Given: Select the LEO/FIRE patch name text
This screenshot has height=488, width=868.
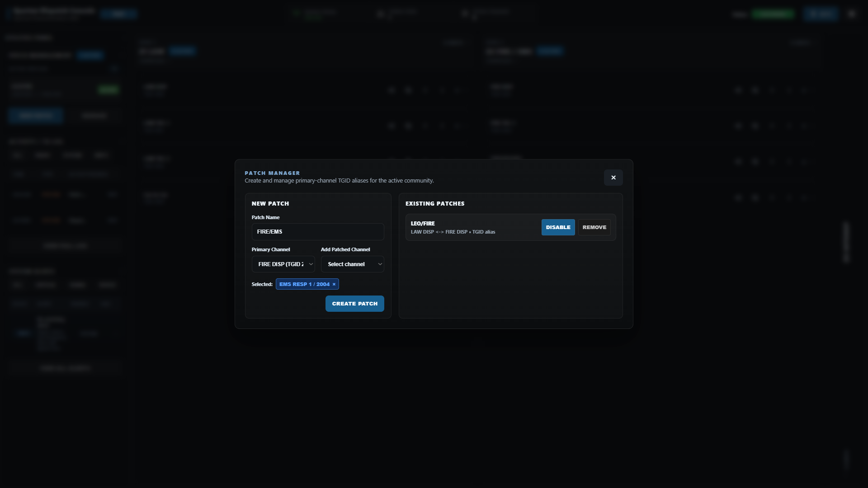Looking at the screenshot, I should pyautogui.click(x=422, y=224).
